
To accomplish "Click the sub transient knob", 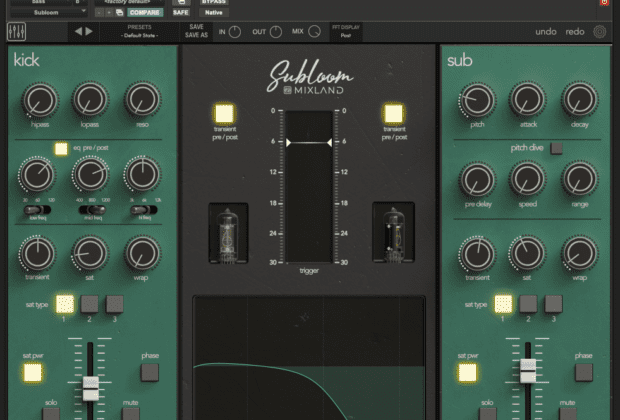I will pyautogui.click(x=477, y=254).
